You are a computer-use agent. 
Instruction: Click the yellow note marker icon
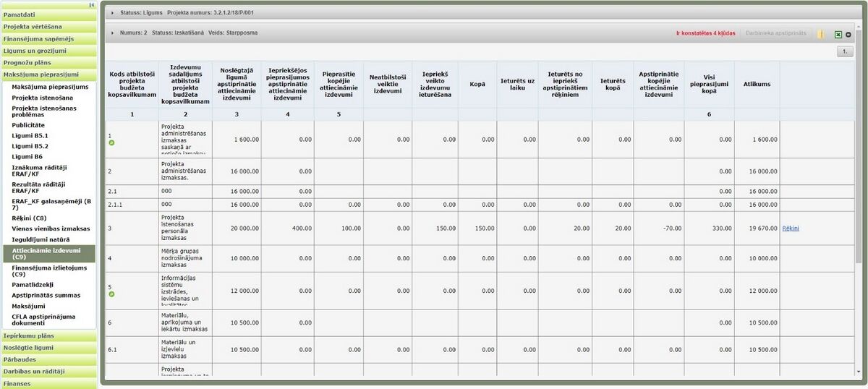pos(821,34)
